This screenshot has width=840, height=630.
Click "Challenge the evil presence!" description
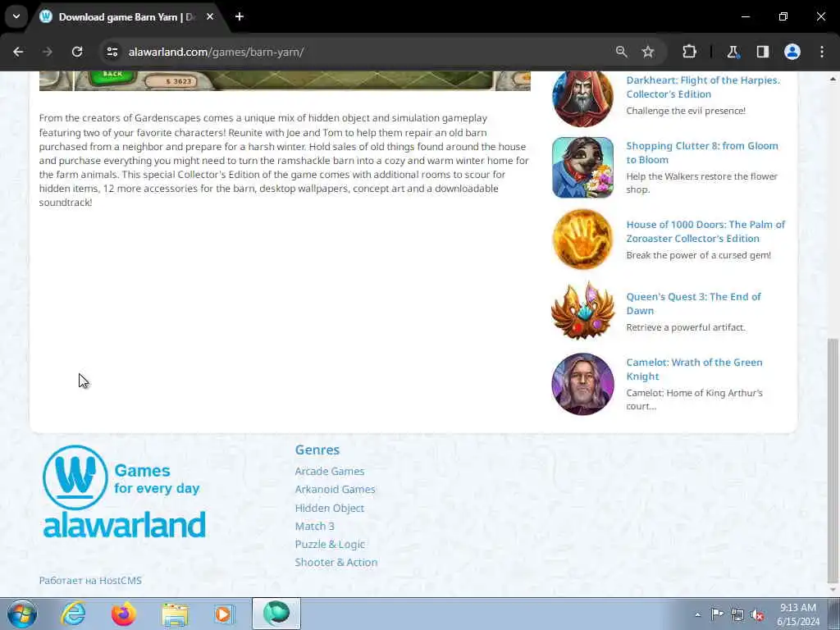coord(686,111)
